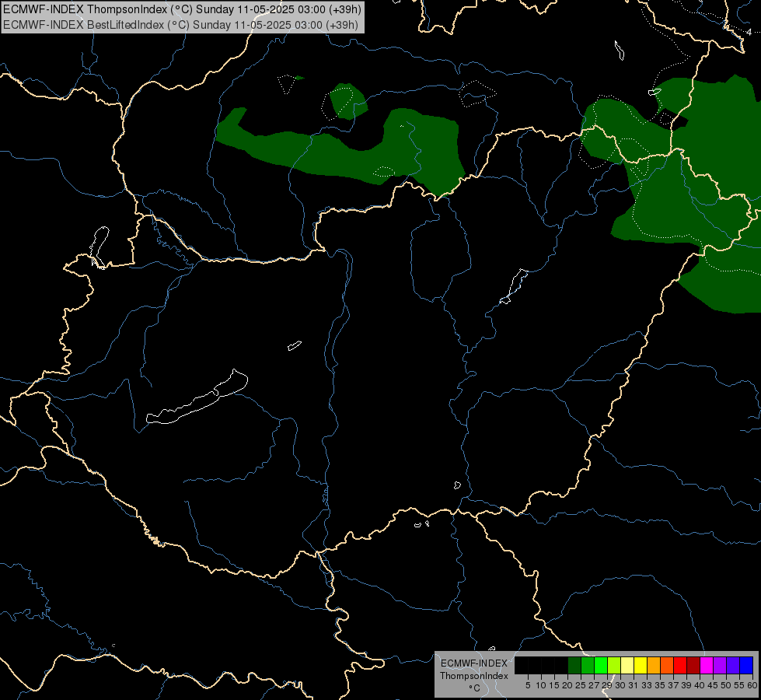Viewport: 761px width, 700px height.
Task: Click the ThompsonIndex title line at top
Action: 182,9
